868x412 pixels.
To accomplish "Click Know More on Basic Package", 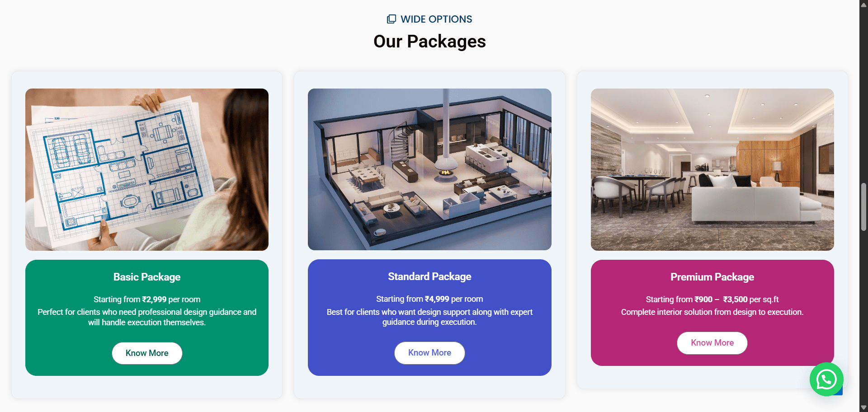I will tap(147, 353).
